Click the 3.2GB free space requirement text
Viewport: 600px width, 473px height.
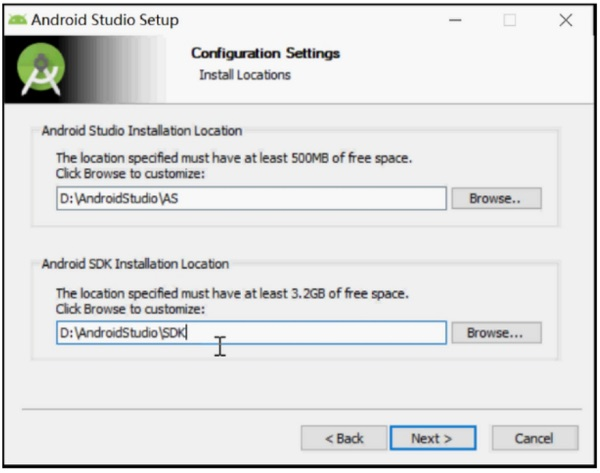coord(232,294)
